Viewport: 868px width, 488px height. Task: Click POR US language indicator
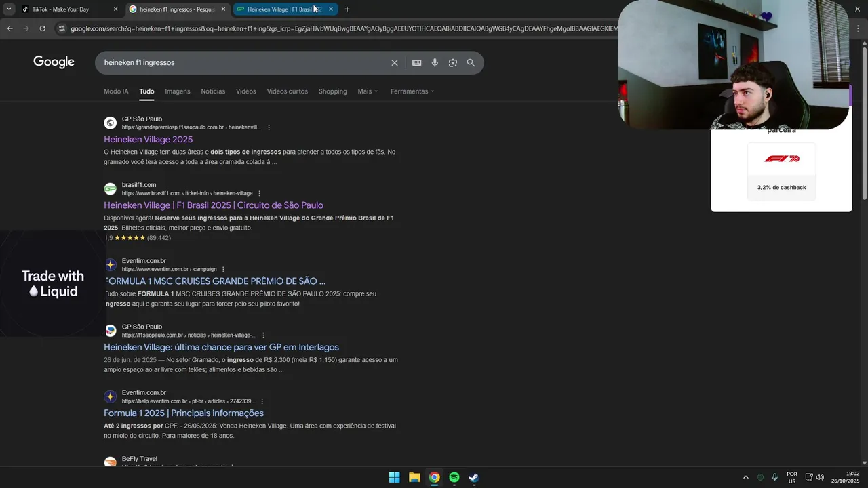click(x=792, y=477)
